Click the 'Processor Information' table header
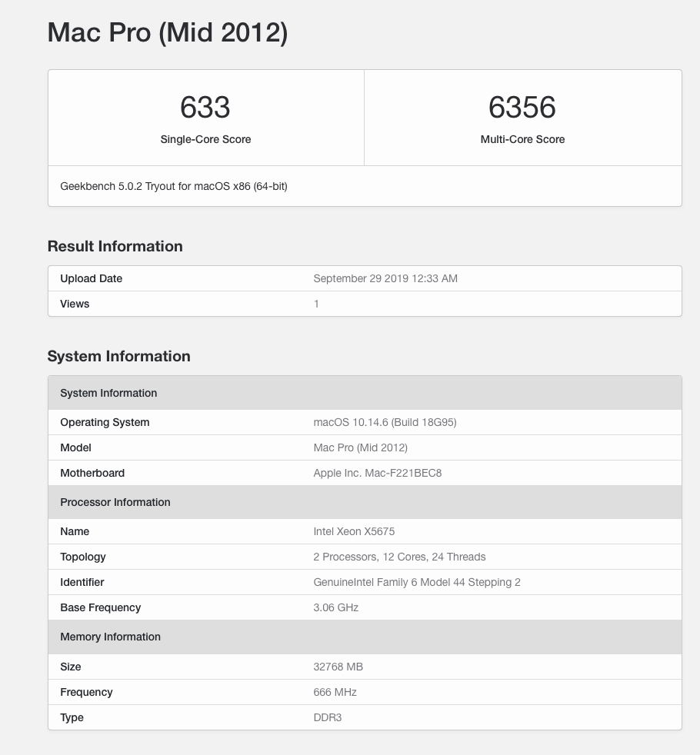 click(x=365, y=502)
